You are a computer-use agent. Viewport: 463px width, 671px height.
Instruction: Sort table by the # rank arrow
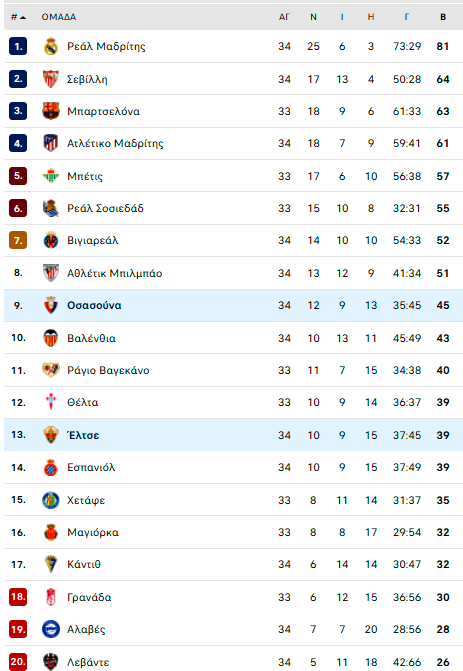coord(18,17)
